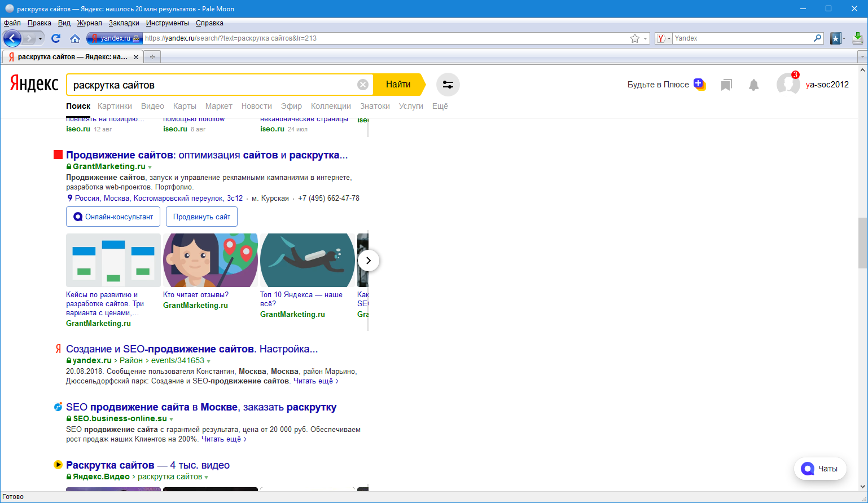Bookmark this page with the star icon
Viewport: 868px width, 503px height.
click(x=635, y=38)
